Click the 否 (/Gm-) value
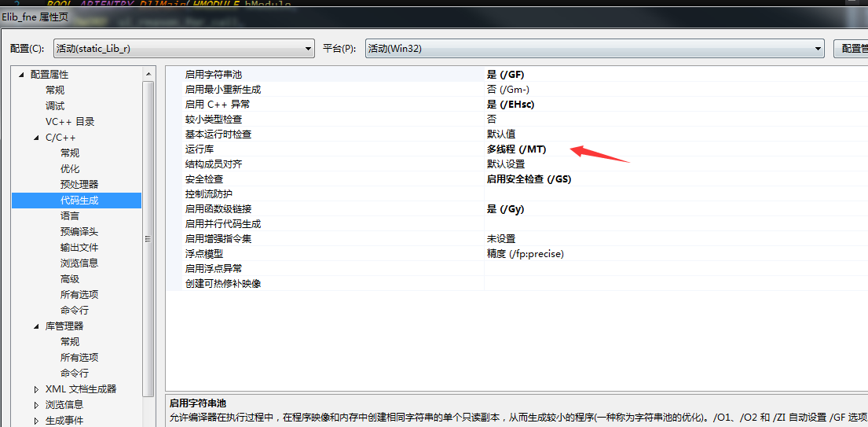This screenshot has height=427, width=868. [x=509, y=89]
